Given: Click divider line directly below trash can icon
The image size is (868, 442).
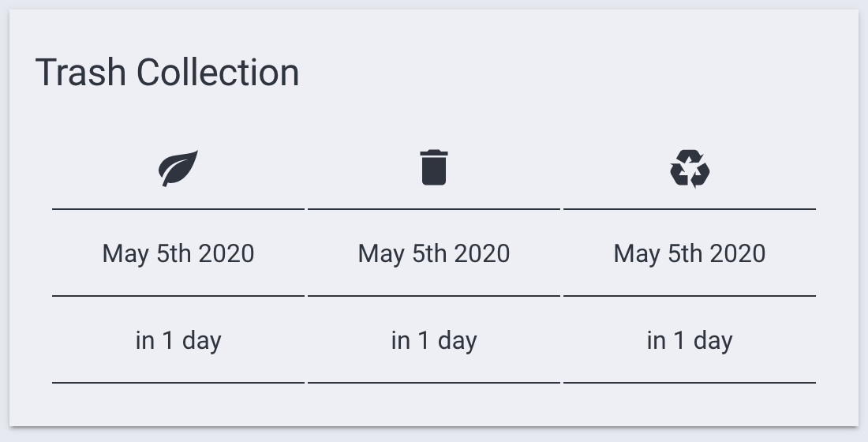Looking at the screenshot, I should pyautogui.click(x=434, y=209).
